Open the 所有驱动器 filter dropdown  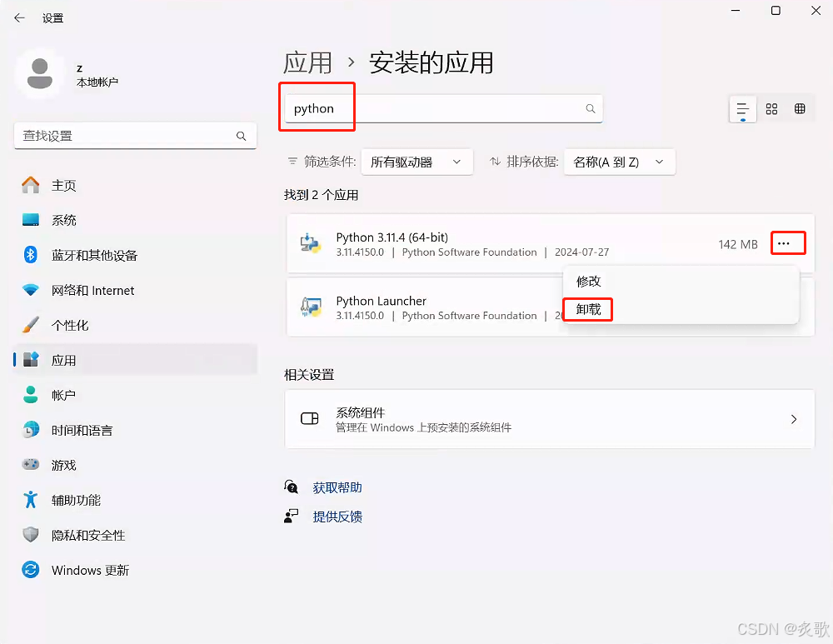(x=417, y=162)
